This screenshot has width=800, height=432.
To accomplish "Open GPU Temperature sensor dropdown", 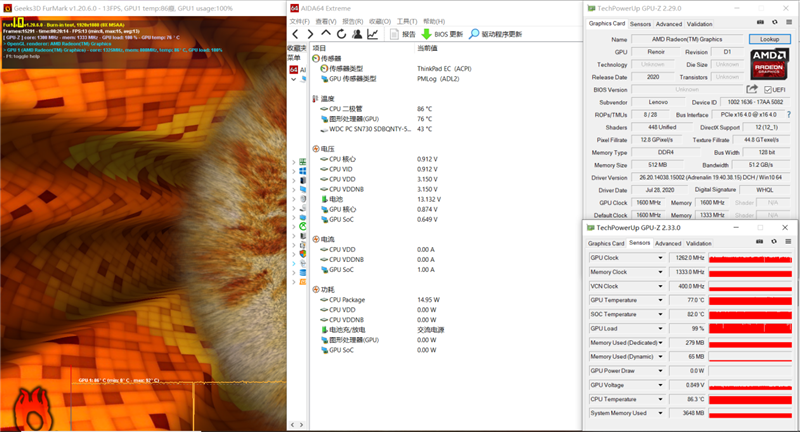I will pyautogui.click(x=660, y=300).
